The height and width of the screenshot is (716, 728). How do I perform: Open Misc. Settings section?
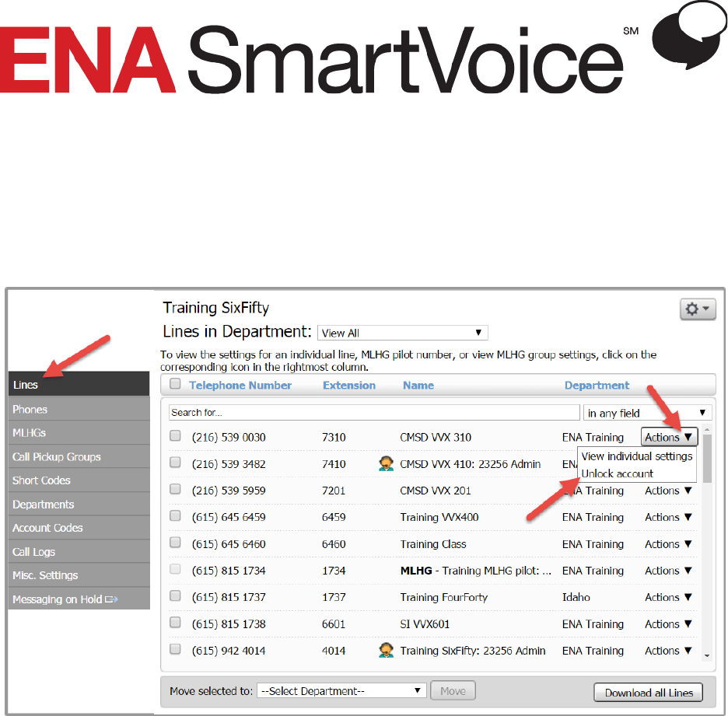79,575
